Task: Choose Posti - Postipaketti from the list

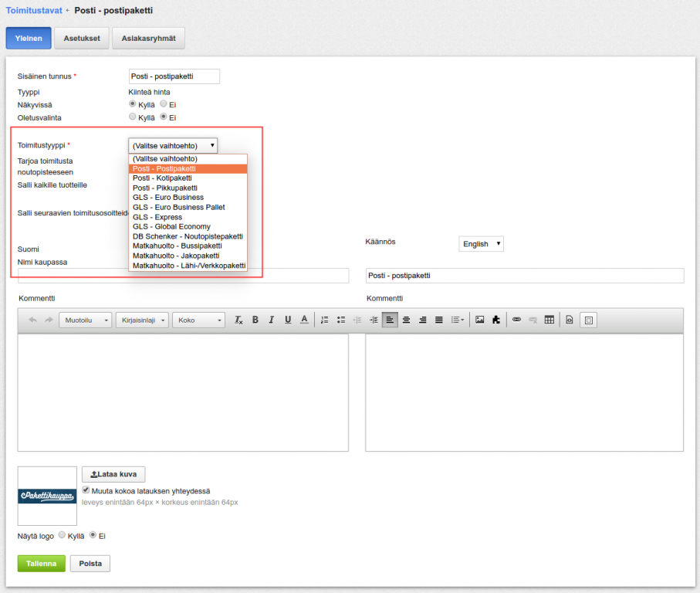Action: (x=188, y=169)
